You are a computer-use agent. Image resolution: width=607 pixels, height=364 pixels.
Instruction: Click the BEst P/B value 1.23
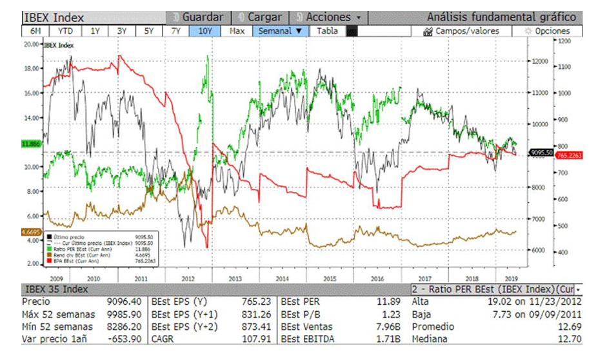[392, 314]
